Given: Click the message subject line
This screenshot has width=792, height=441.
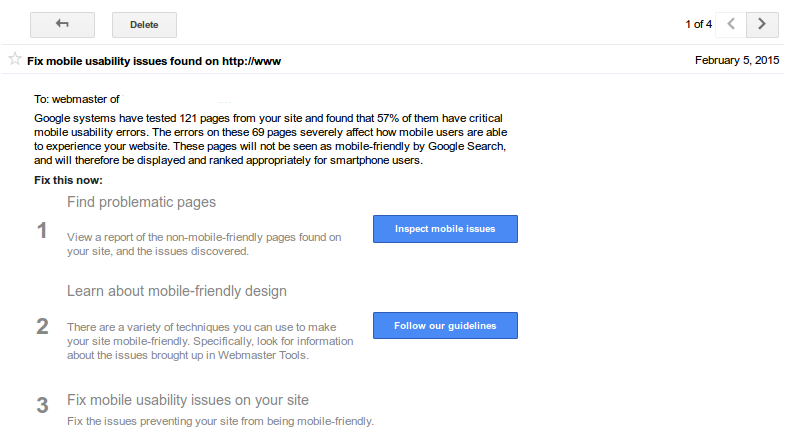Looking at the screenshot, I should 154,61.
